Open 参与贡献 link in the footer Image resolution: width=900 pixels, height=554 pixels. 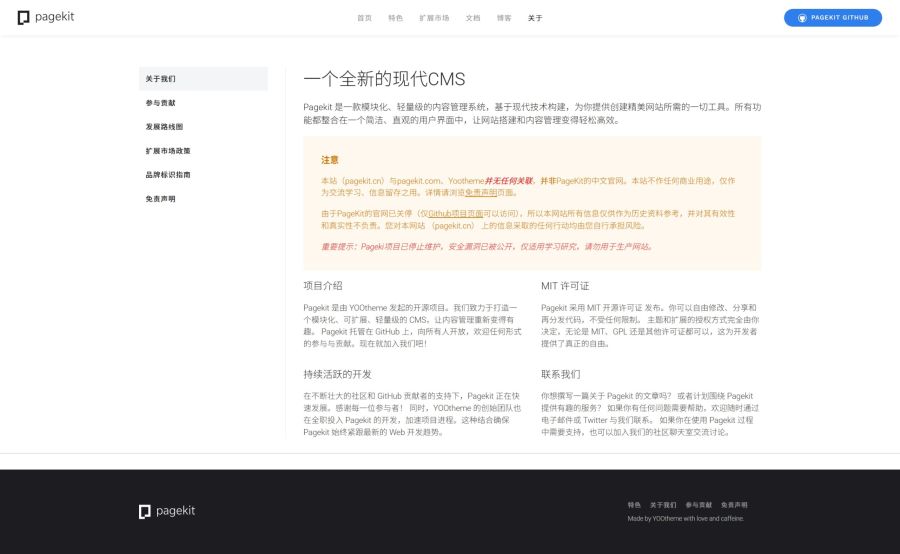(698, 505)
